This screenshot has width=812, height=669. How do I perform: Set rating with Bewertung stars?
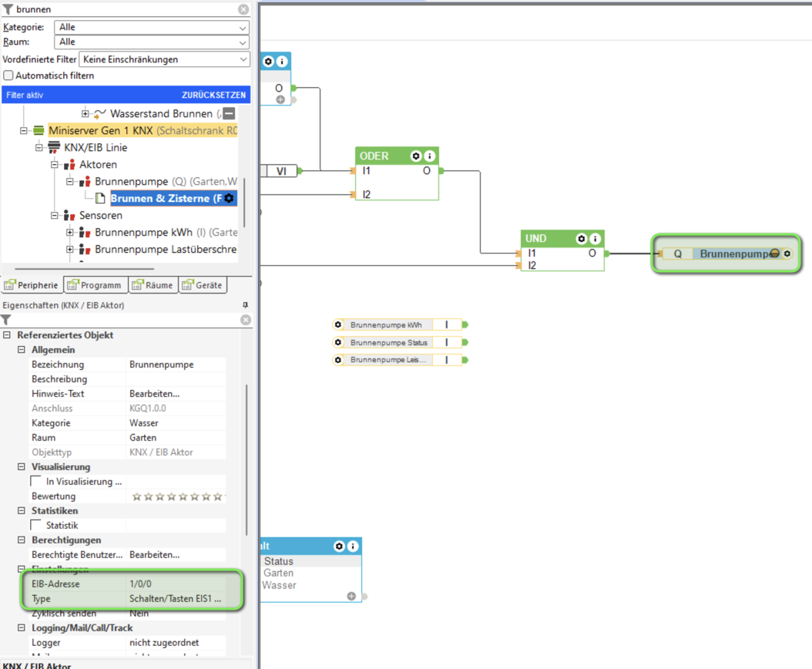(177, 496)
